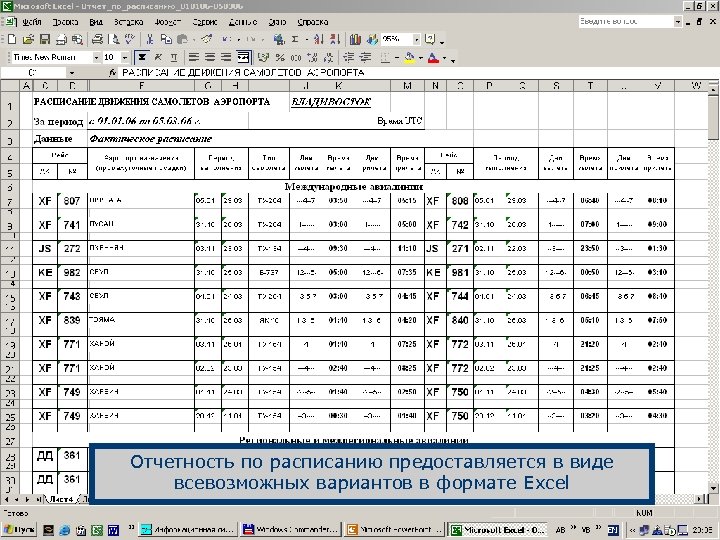The height and width of the screenshot is (540, 720).
Task: Toggle bold formatting
Action: [x=142, y=57]
